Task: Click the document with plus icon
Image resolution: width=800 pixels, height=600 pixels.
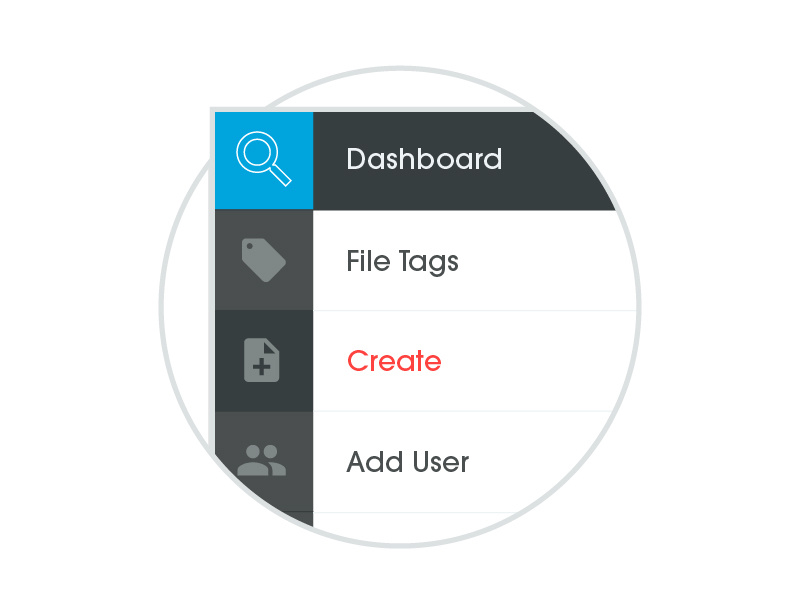Action: (262, 360)
